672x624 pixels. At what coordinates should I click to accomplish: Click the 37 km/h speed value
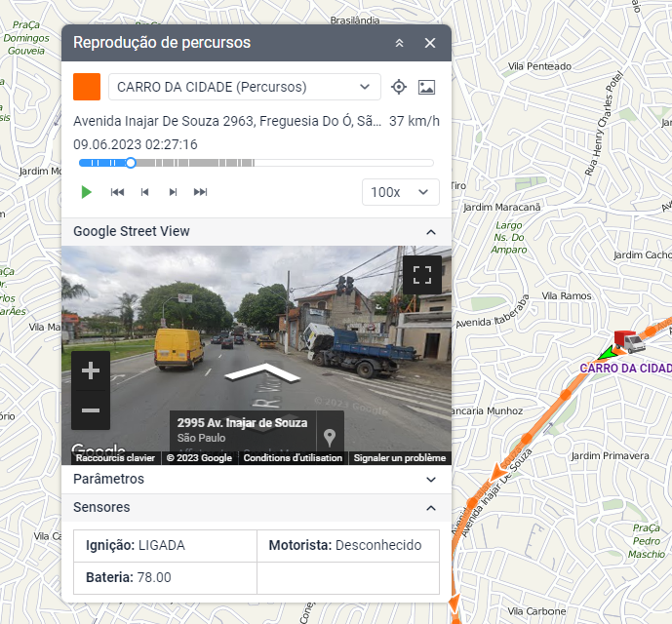[415, 121]
